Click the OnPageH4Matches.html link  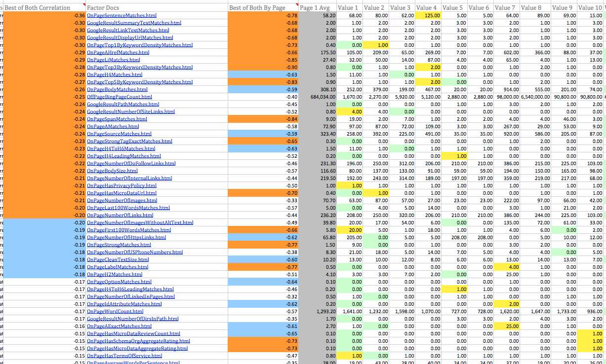tap(115, 75)
